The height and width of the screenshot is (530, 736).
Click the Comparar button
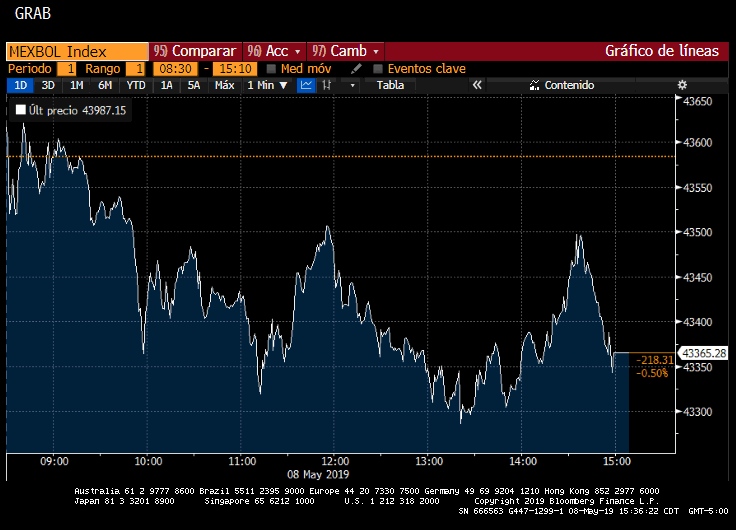click(195, 51)
